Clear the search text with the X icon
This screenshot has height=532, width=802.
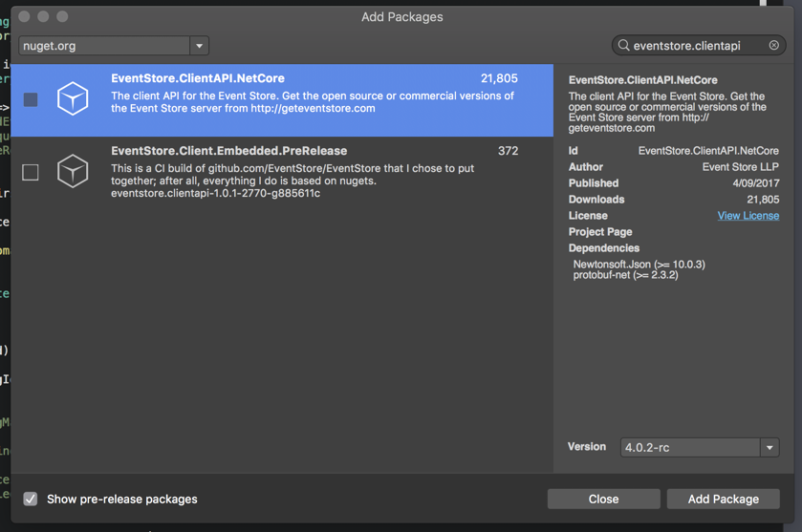click(774, 46)
